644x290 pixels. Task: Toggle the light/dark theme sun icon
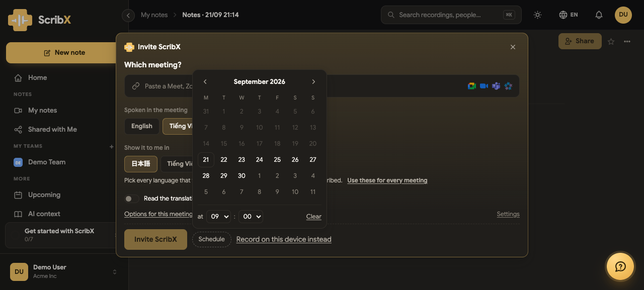coord(538,15)
